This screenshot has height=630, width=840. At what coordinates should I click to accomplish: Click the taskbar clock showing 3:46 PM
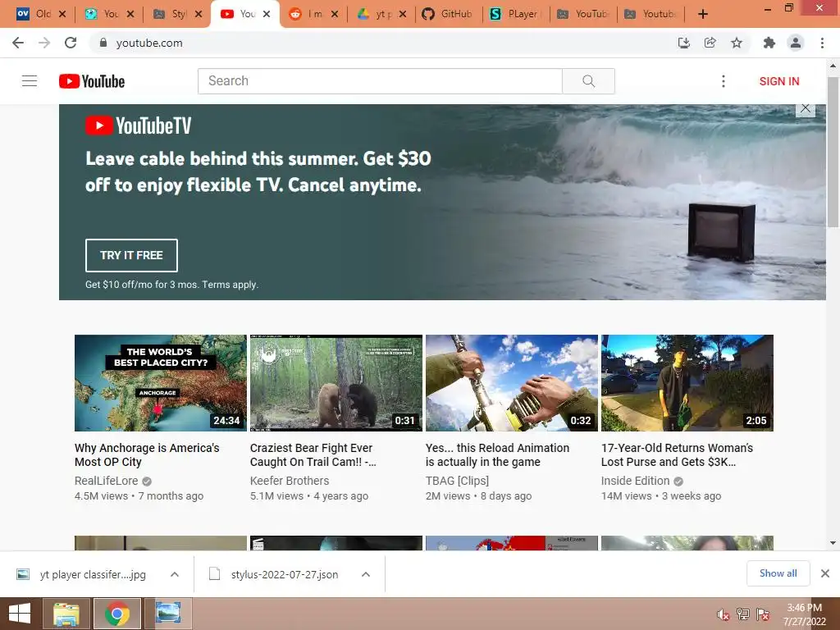click(x=804, y=614)
